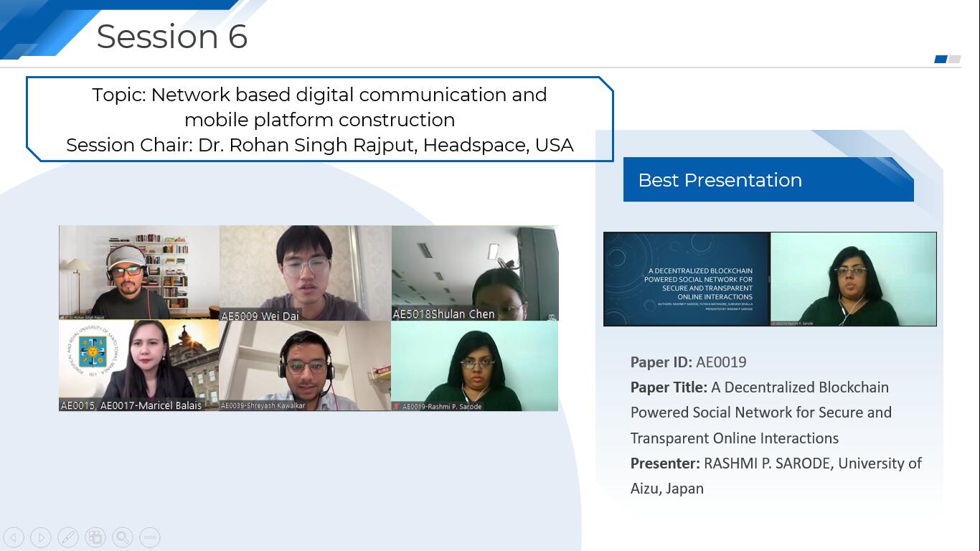
Task: Click the Paper Title label
Action: coord(669,387)
